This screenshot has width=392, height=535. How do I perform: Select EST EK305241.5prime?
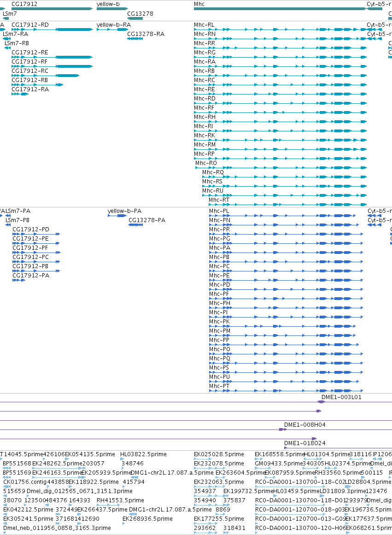[28, 519]
